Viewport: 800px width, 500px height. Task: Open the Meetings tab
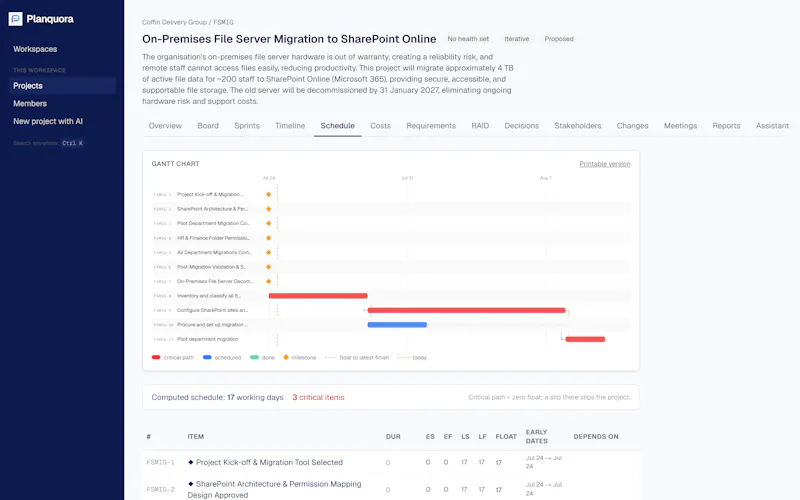pos(680,126)
